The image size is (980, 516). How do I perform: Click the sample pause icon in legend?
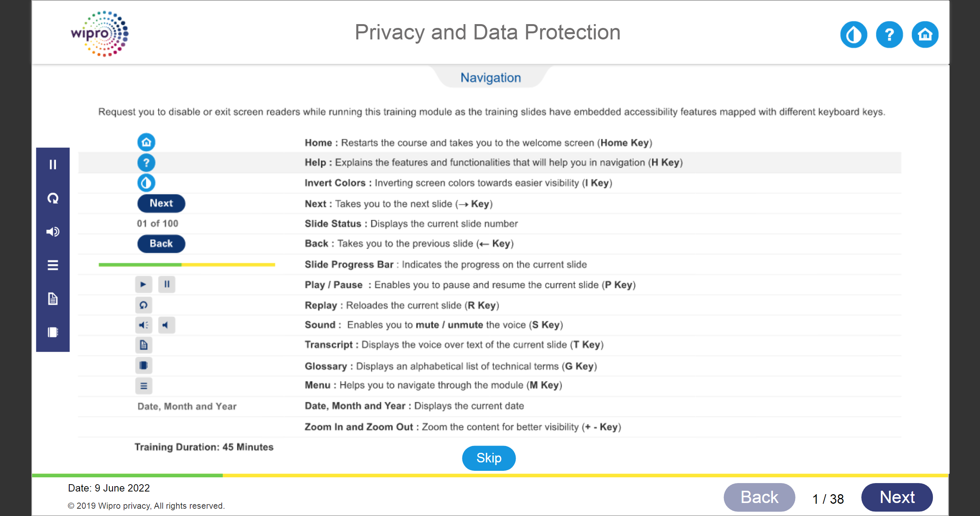coord(167,284)
